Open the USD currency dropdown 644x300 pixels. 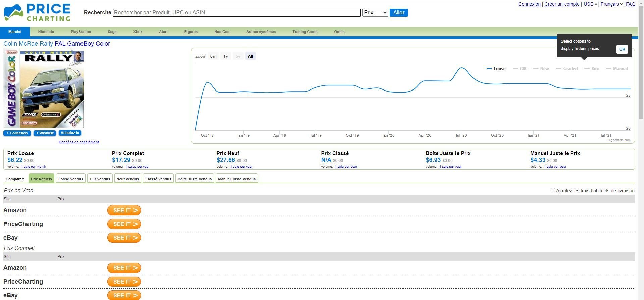[590, 4]
